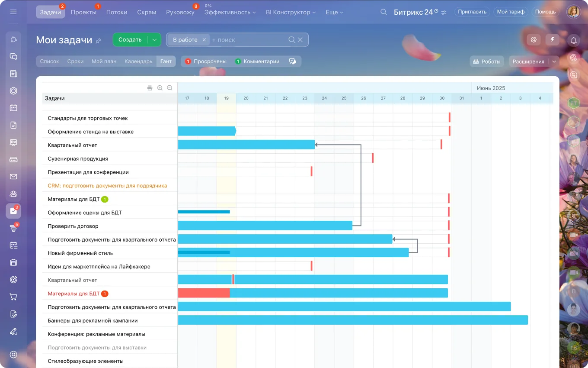
Task: Zoom out on the Gantt chart
Action: point(169,88)
